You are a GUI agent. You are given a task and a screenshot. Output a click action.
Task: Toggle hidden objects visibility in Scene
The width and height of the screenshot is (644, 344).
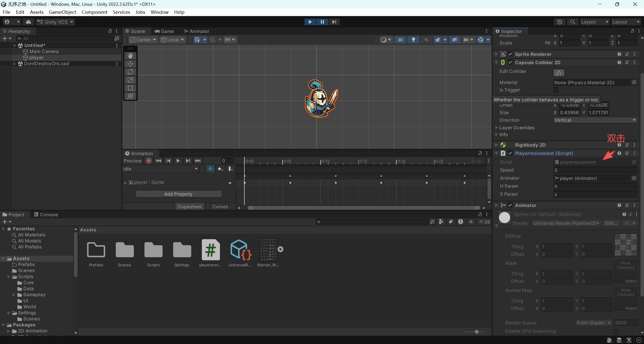(x=455, y=40)
